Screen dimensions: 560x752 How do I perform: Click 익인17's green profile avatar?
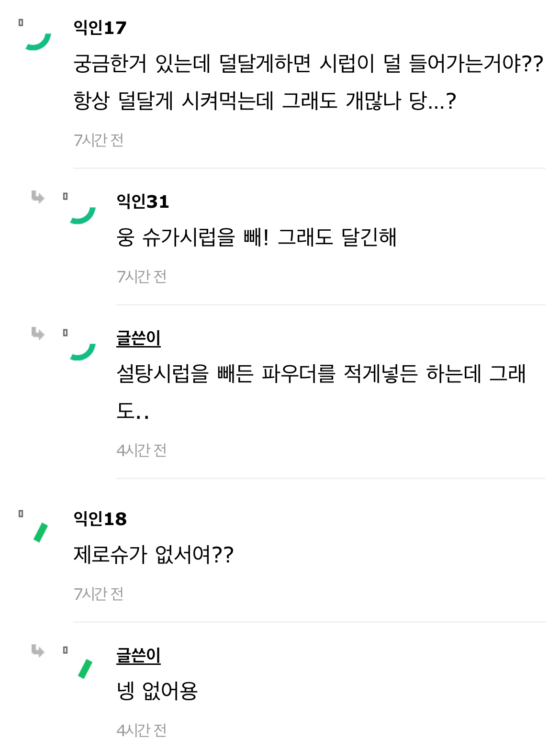pos(39,42)
